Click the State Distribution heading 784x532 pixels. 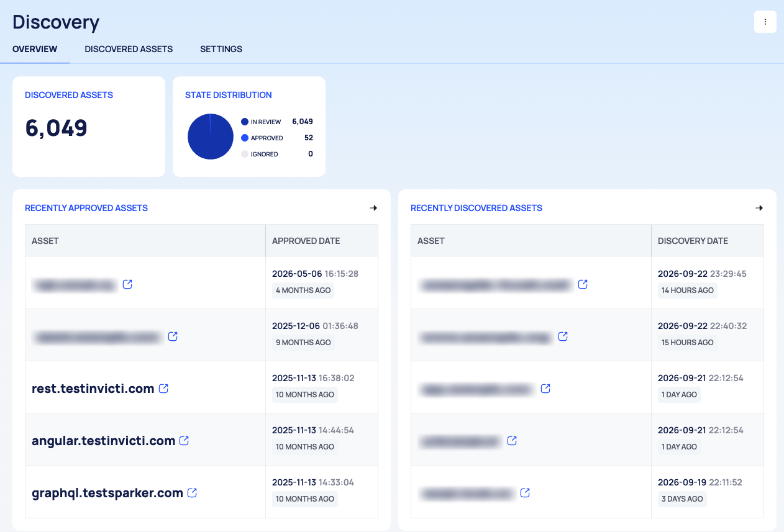point(229,95)
